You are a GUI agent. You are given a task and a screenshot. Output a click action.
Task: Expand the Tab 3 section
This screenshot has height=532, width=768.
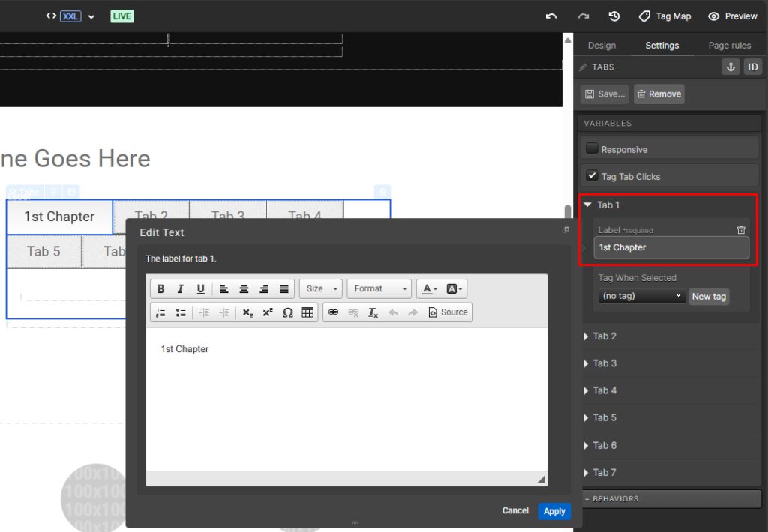coord(586,363)
